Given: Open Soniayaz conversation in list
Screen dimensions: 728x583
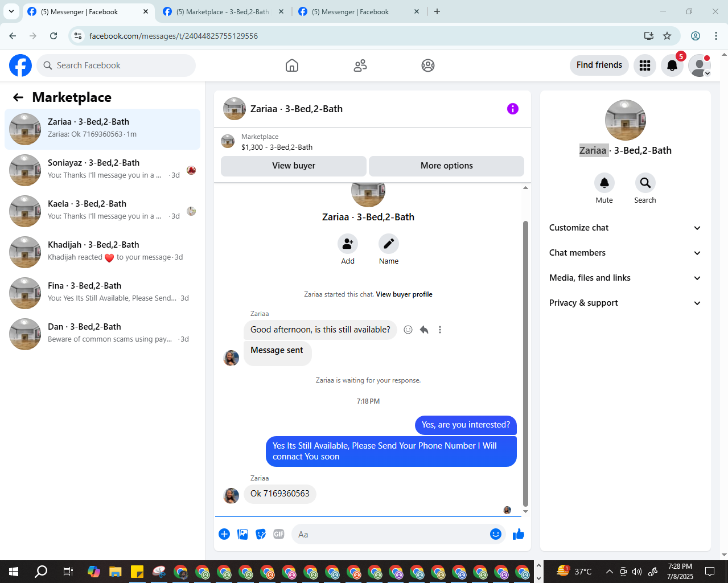Looking at the screenshot, I should pos(102,170).
